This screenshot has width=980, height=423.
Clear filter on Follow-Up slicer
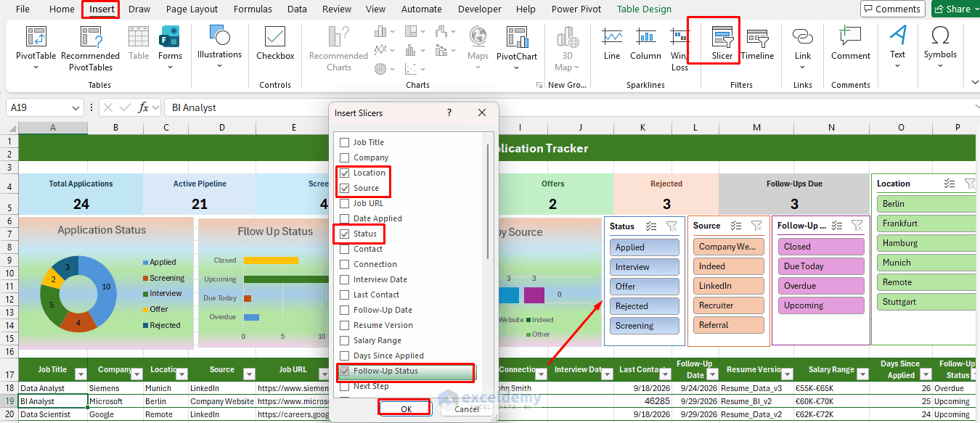pyautogui.click(x=857, y=226)
